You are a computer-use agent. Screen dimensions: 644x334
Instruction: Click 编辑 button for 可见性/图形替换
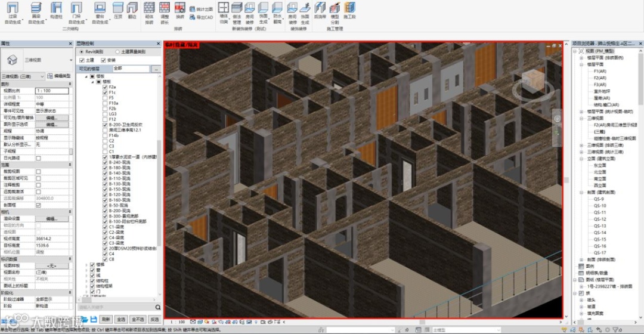51,117
